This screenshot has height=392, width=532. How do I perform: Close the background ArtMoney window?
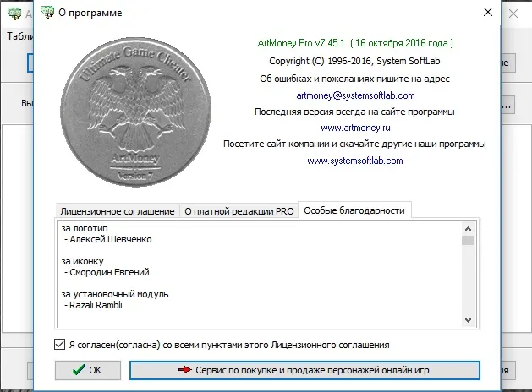pos(513,14)
